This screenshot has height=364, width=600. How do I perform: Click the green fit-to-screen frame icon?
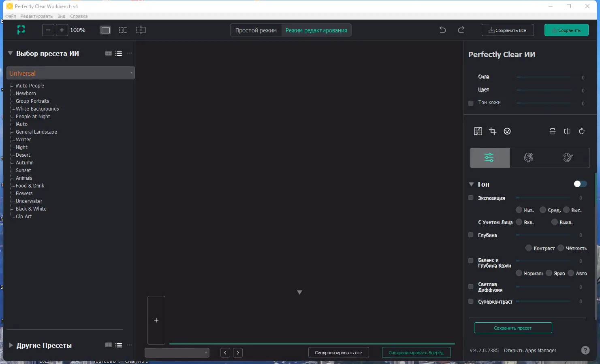(21, 30)
